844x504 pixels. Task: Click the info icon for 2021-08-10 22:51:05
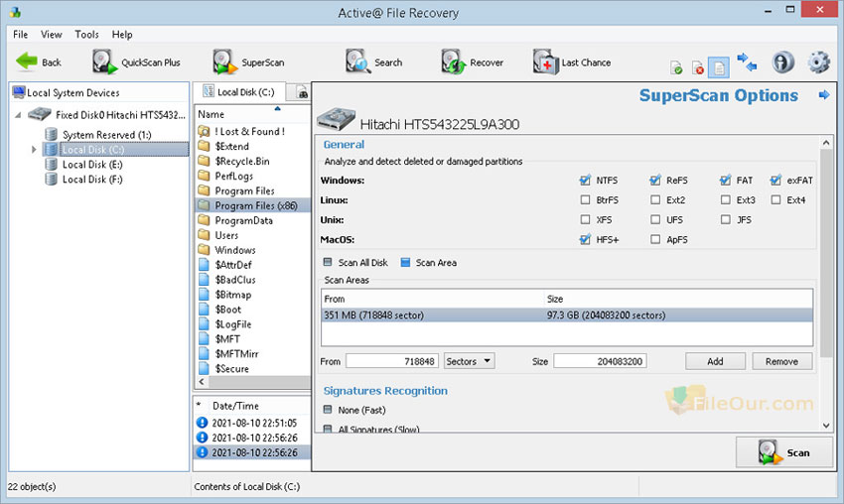(x=202, y=423)
